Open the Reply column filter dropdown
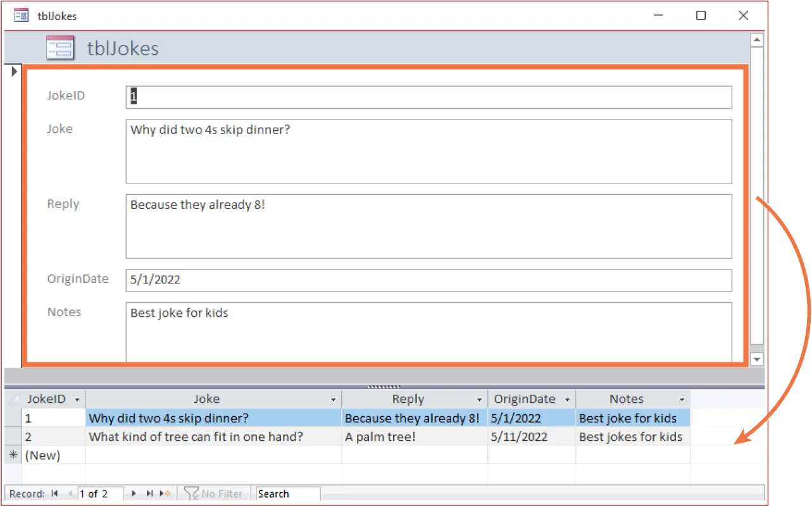The width and height of the screenshot is (812, 506). pos(479,399)
